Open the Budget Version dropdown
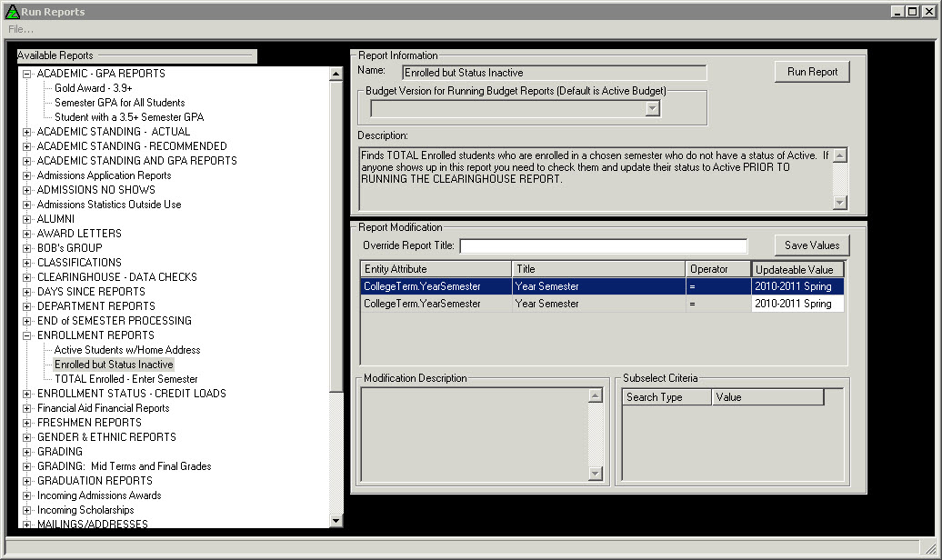Image resolution: width=942 pixels, height=560 pixels. pos(651,109)
